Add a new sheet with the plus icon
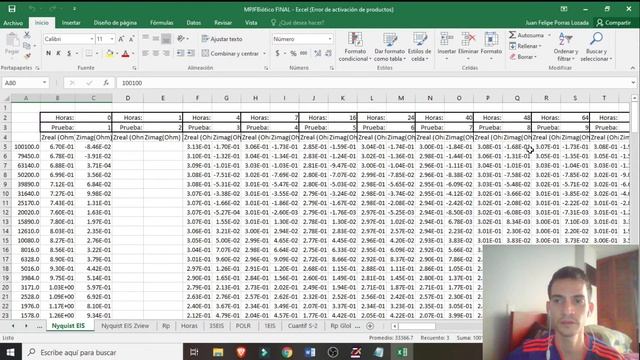The height and width of the screenshot is (360, 640). coord(370,326)
